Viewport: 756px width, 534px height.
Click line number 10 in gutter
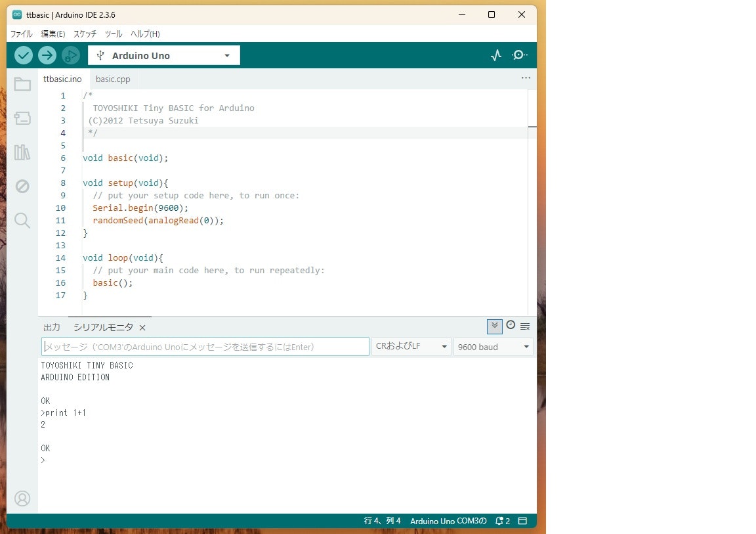[x=60, y=208]
